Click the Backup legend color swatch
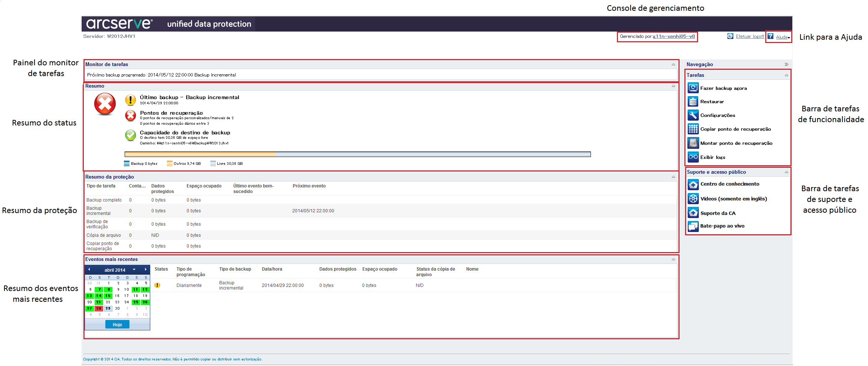This screenshot has height=366, width=868. [x=127, y=163]
